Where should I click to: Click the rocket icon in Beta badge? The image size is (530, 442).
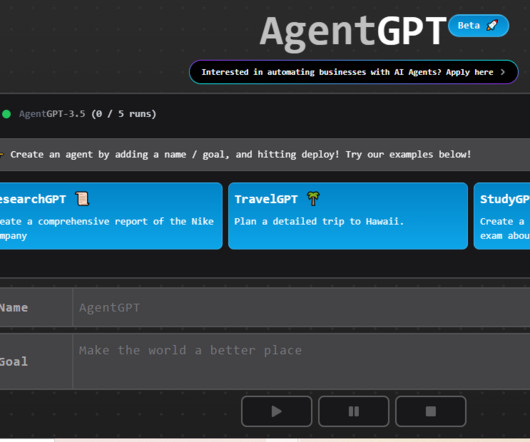pyautogui.click(x=492, y=25)
